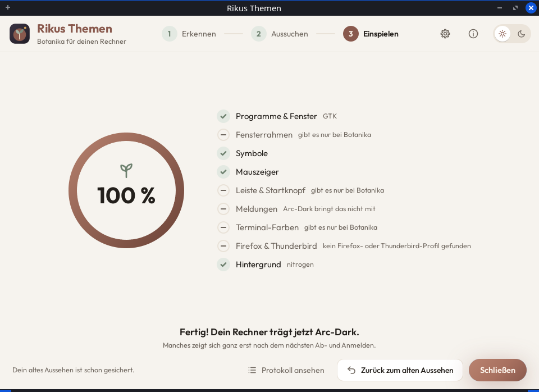
Task: Click the Fensterrahmen label
Action: 264,135
